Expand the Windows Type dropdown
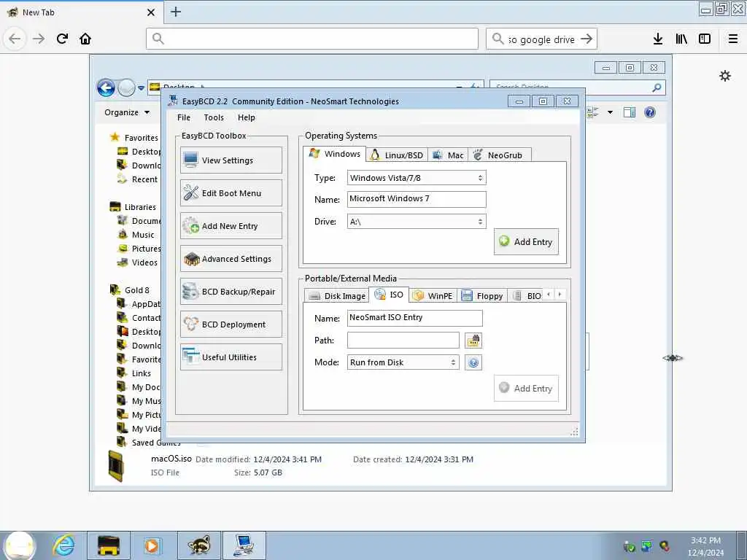 point(417,178)
